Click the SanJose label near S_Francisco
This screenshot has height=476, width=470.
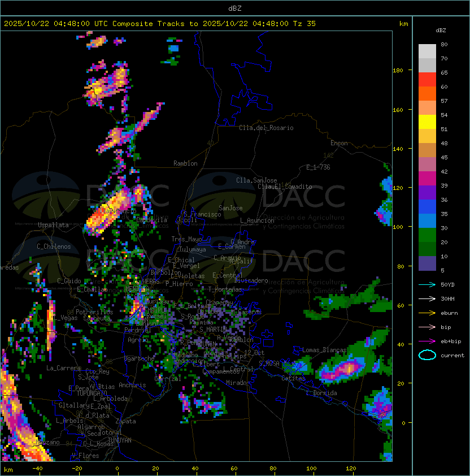pos(230,208)
